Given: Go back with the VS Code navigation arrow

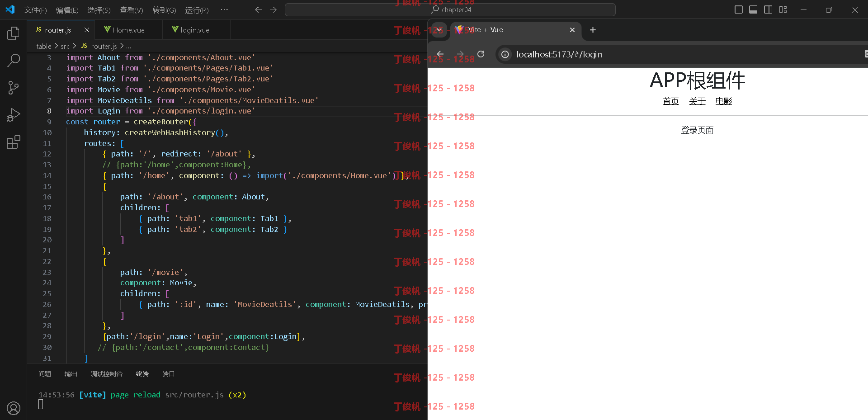Looking at the screenshot, I should [x=259, y=9].
